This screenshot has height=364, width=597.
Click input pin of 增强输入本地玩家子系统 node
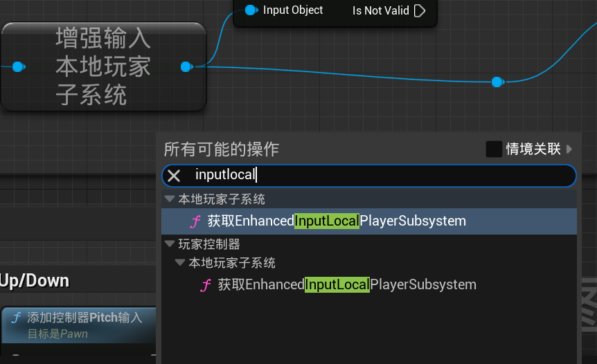18,67
